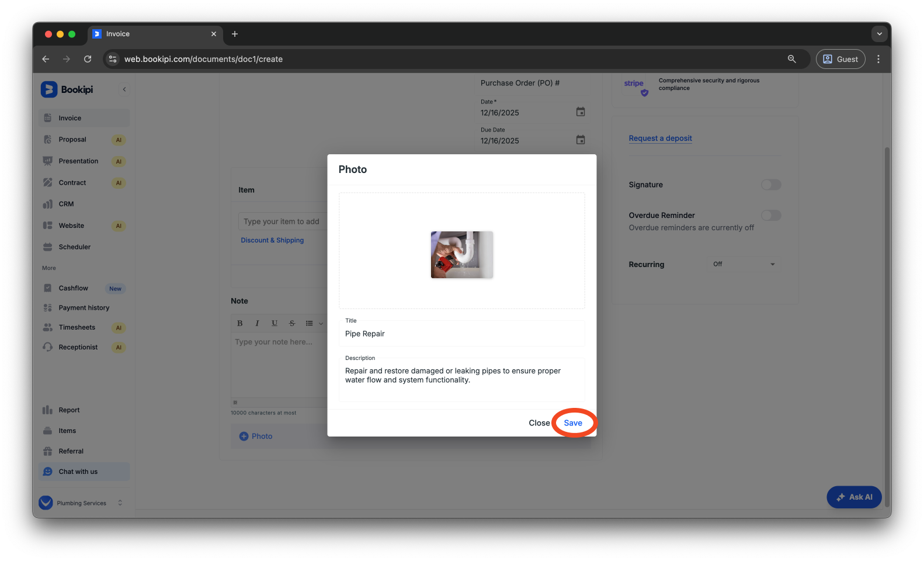
Task: Click the zoom magnifier icon in address bar
Action: tap(792, 59)
